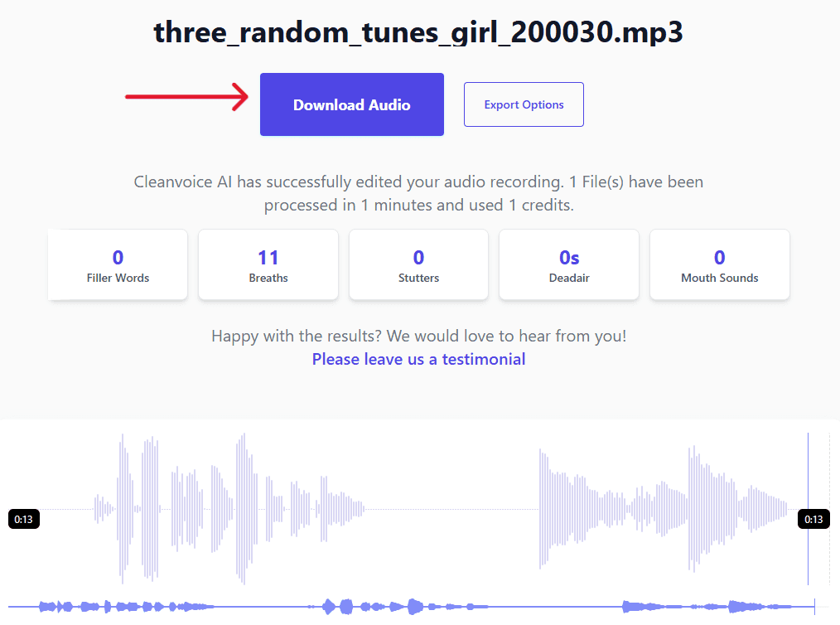The image size is (840, 625).
Task: Click the right 0:13 timestamp badge
Action: (x=813, y=520)
